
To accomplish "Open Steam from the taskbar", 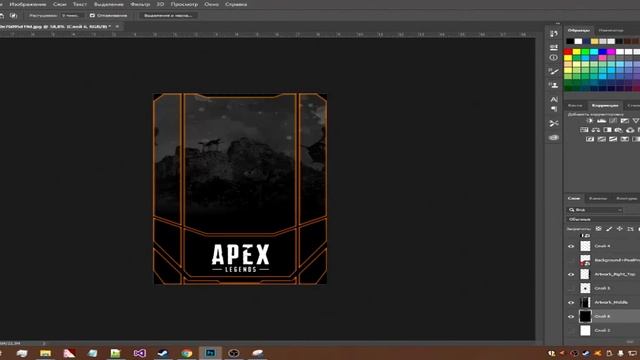I will point(163,353).
